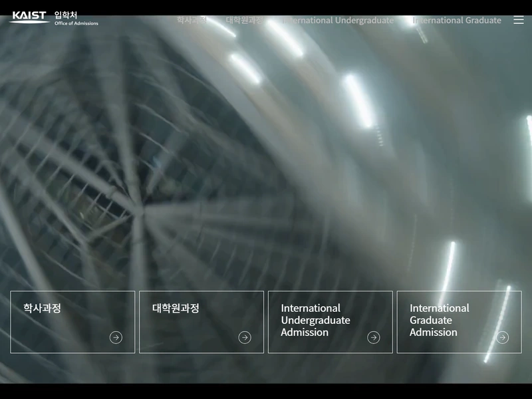Open International Graduate Admission card title
The height and width of the screenshot is (399, 532).
pos(440,321)
